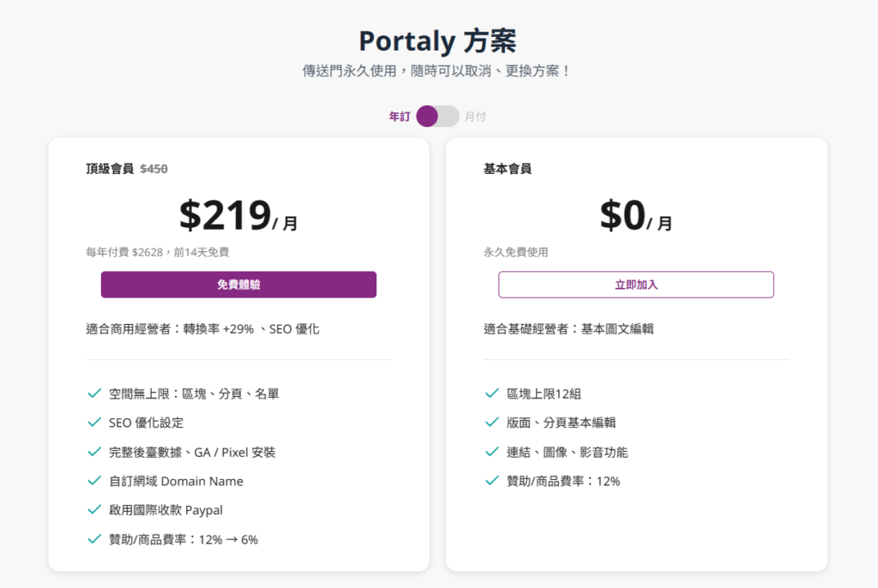Click the $219 monthly price

tap(238, 215)
